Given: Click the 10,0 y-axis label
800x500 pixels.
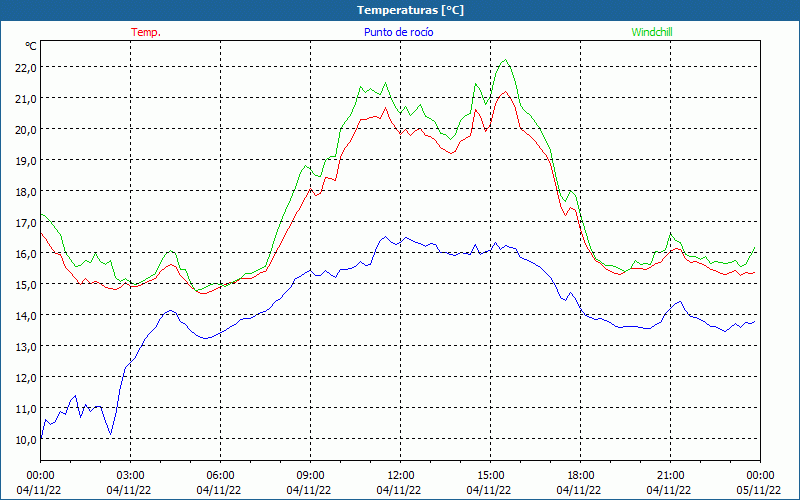Looking at the screenshot, I should pos(25,439).
